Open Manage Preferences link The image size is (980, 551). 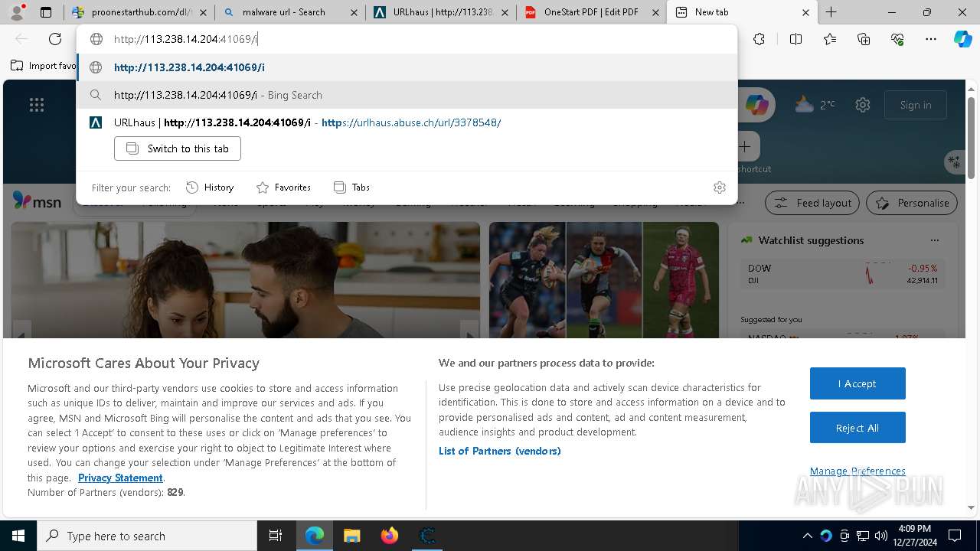tap(857, 471)
